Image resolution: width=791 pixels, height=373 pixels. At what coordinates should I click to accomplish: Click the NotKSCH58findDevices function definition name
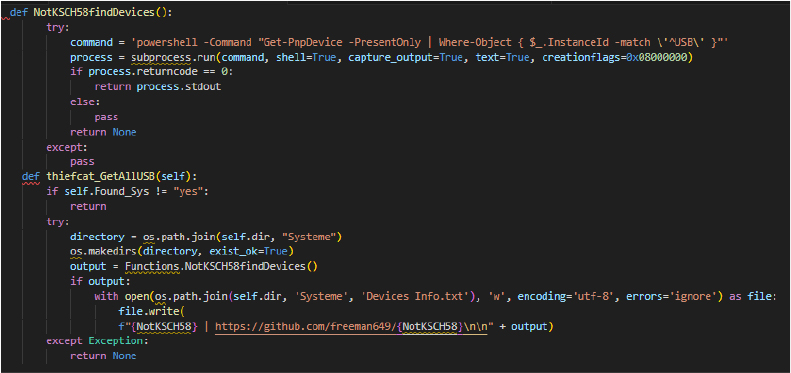[x=95, y=13]
